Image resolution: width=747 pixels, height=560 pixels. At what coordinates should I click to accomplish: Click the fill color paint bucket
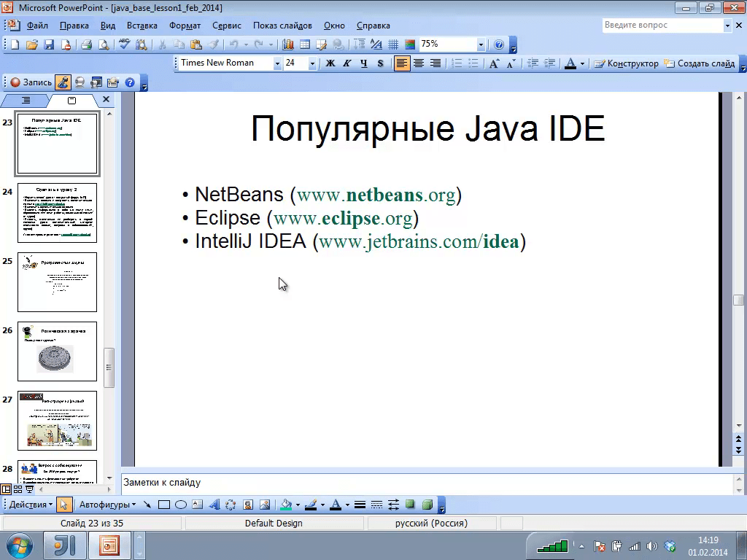coord(287,505)
